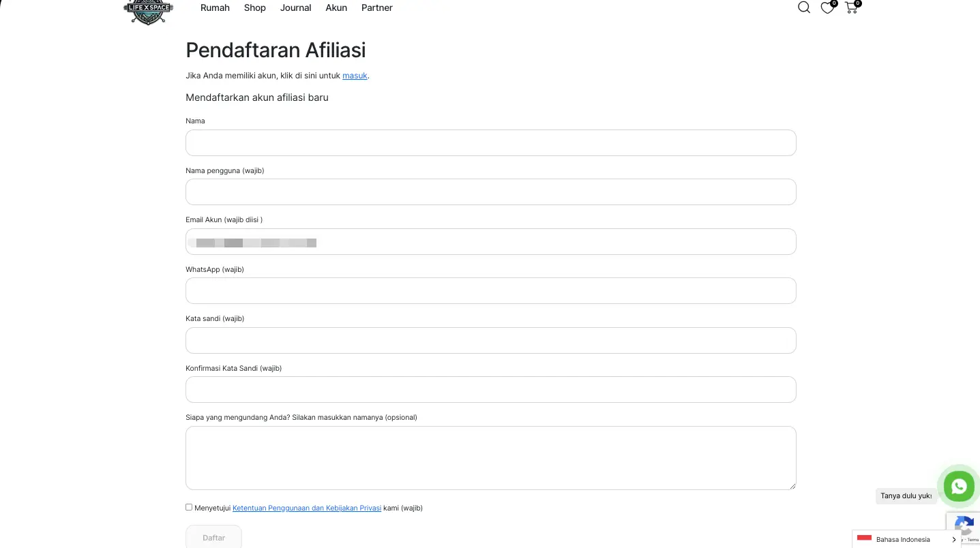Tick the Menyetujui terms checkbox
The image size is (980, 548).
click(x=189, y=507)
